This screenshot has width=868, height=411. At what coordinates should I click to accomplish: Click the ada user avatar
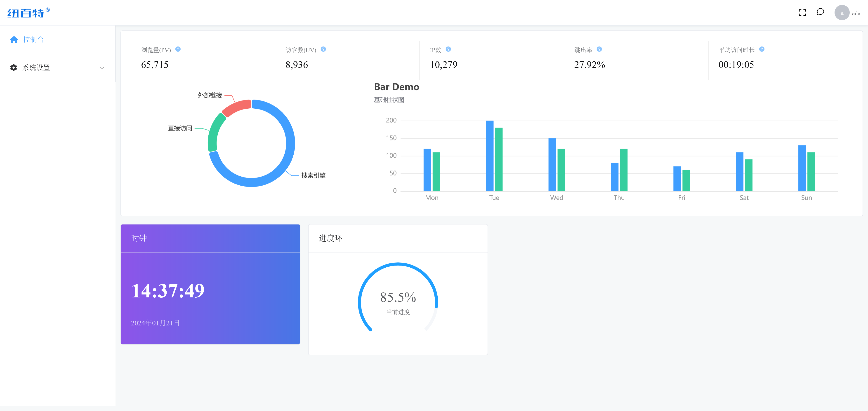pos(842,12)
